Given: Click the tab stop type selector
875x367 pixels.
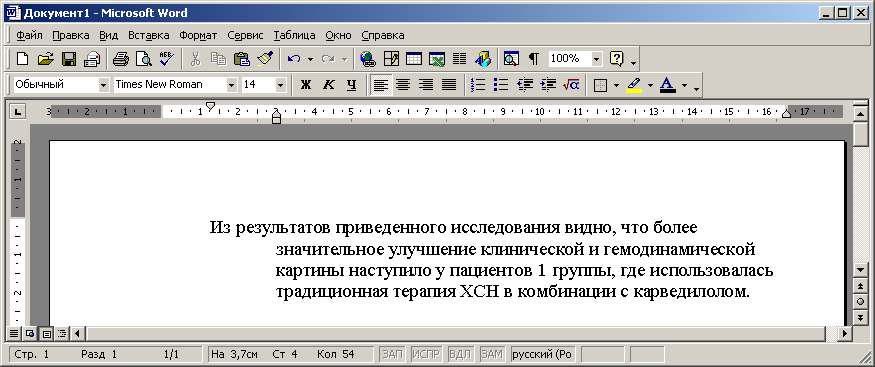Looking at the screenshot, I should [x=18, y=112].
